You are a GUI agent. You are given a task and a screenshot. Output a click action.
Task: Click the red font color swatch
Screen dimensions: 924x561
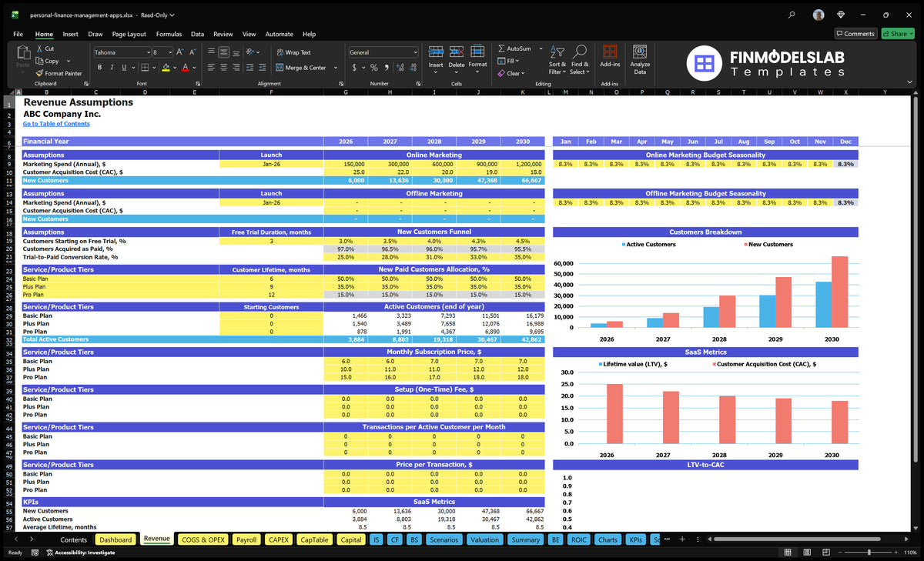pos(185,68)
